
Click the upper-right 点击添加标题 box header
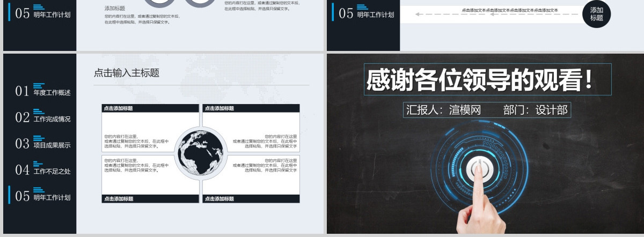(251, 108)
